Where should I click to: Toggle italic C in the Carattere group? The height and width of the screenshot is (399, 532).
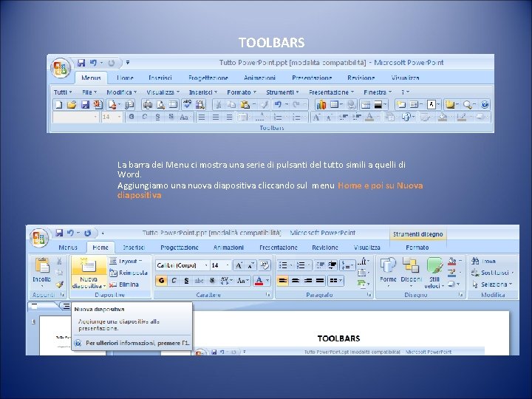tap(174, 281)
